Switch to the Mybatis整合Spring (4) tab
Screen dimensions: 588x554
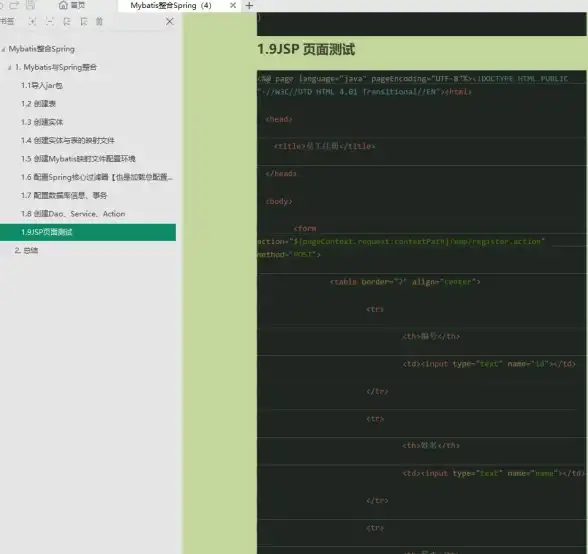tap(171, 6)
